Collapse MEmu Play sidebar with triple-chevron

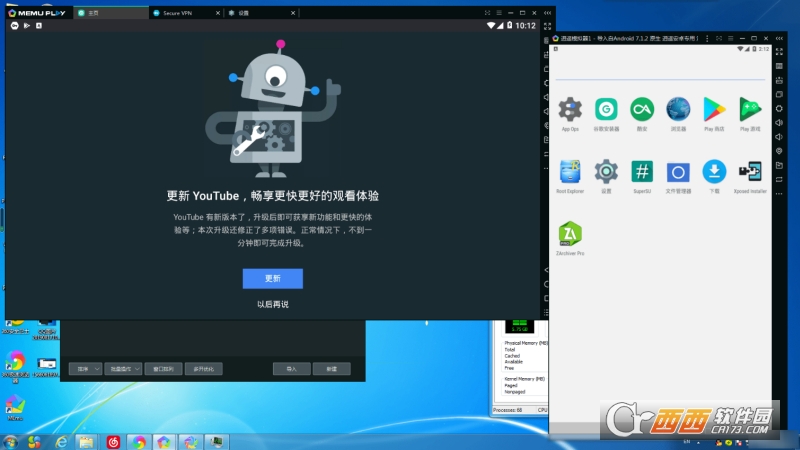coord(547,13)
